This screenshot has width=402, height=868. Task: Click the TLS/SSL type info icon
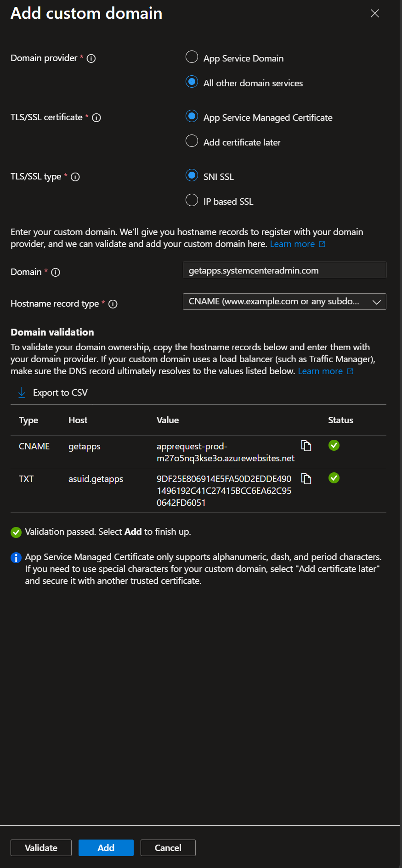coord(75,177)
